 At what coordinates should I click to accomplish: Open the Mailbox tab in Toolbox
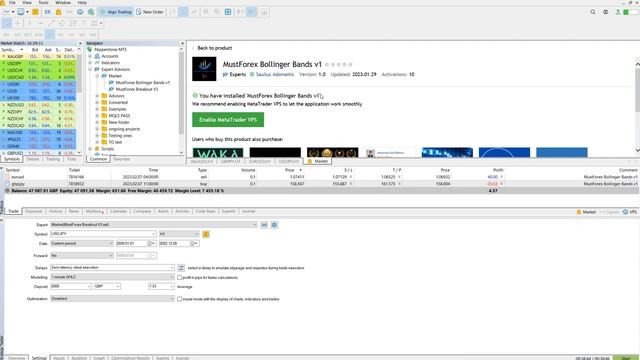click(x=94, y=211)
